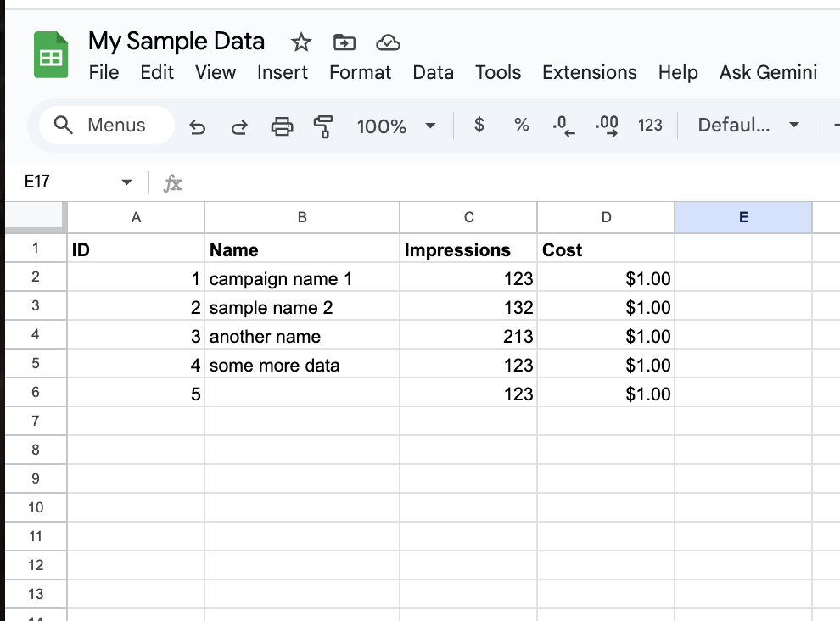Click Ask Gemini

(x=768, y=73)
